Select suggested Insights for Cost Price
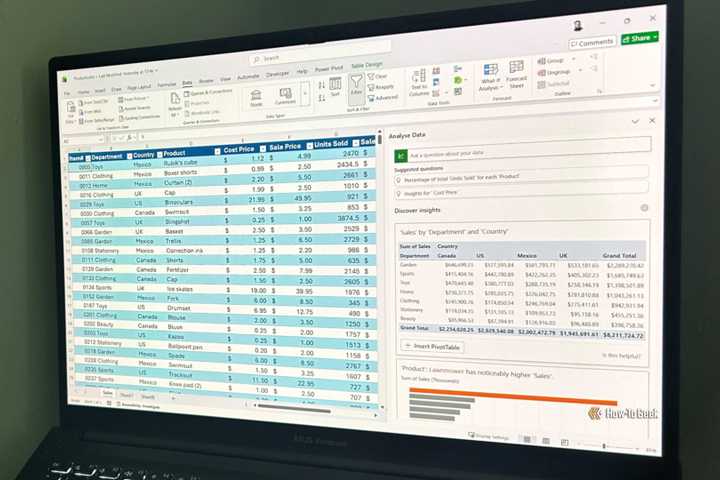This screenshot has width=720, height=480. point(522,191)
